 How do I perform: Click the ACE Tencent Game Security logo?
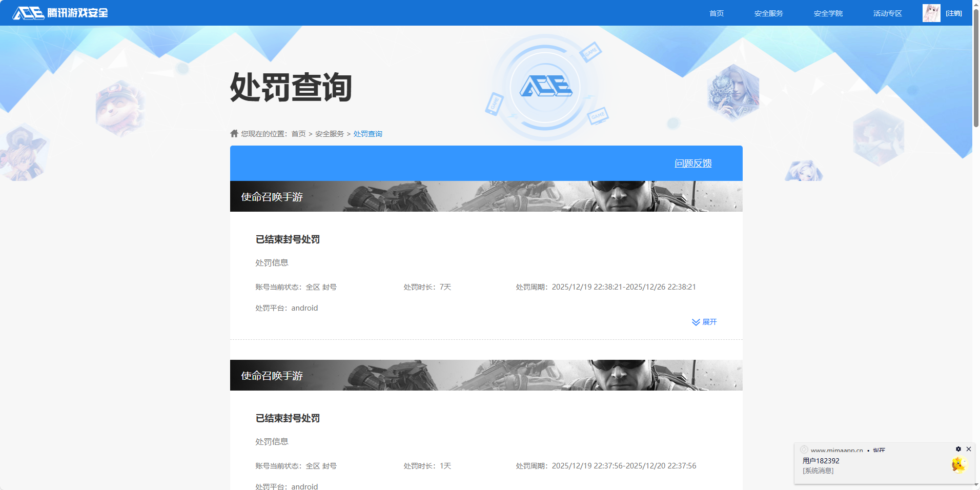(58, 13)
